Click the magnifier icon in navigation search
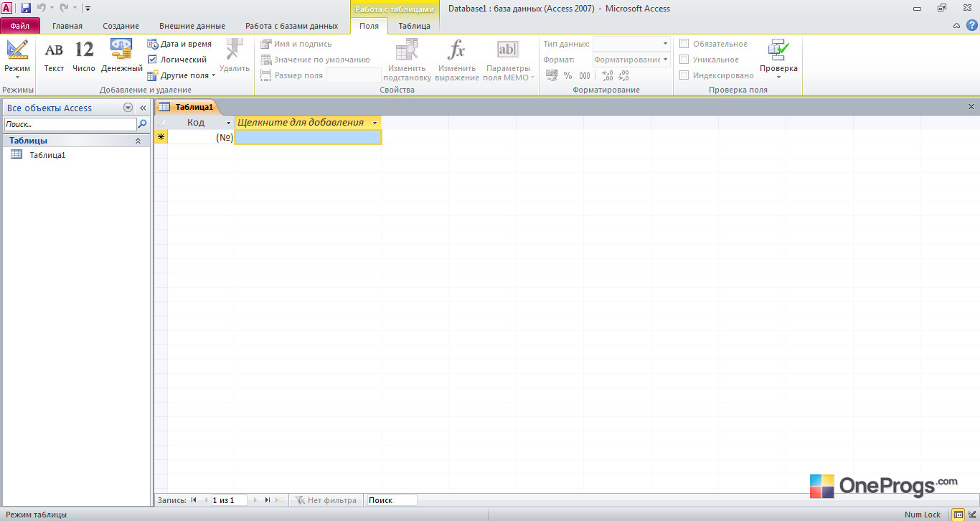This screenshot has height=521, width=980. 142,124
